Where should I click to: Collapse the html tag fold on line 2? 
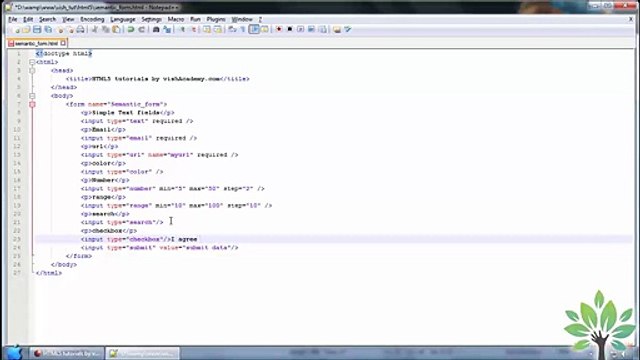point(32,62)
